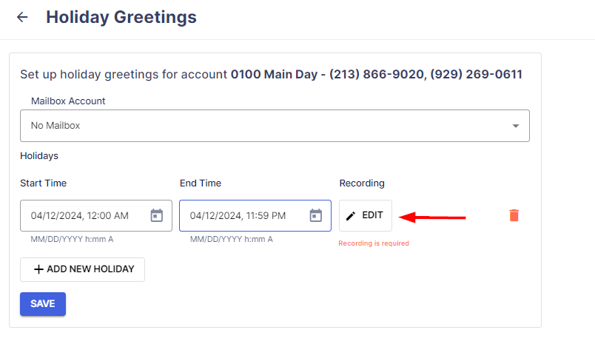Focus the End Time date field
Viewport: 595px width, 364px height.
(x=255, y=216)
